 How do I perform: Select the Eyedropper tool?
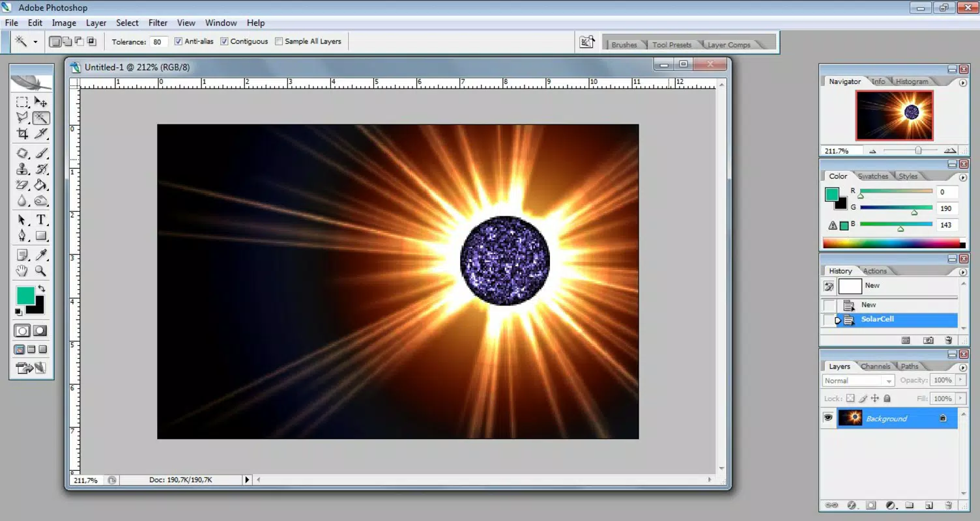click(40, 255)
